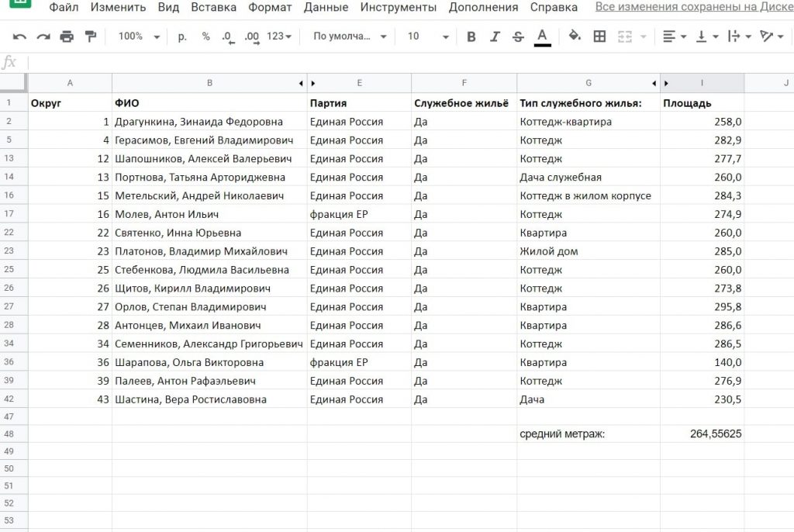The image size is (794, 532).
Task: Format as percent
Action: coord(205,36)
